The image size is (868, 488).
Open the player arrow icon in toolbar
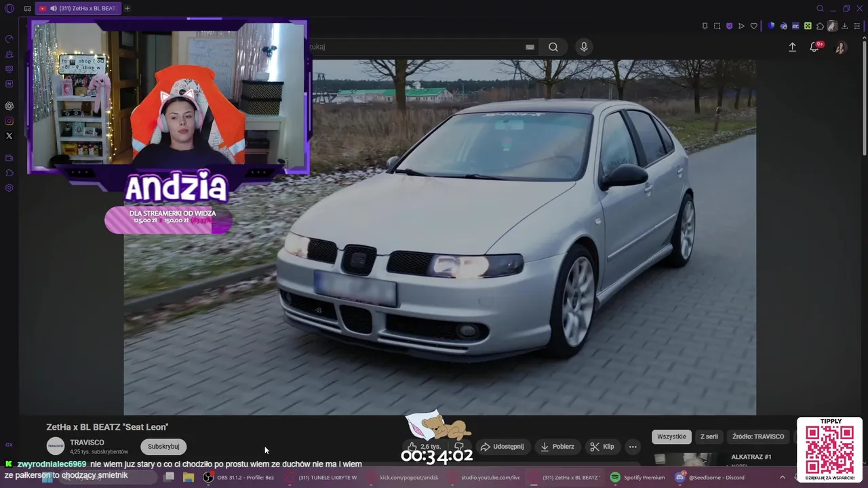coord(741,26)
